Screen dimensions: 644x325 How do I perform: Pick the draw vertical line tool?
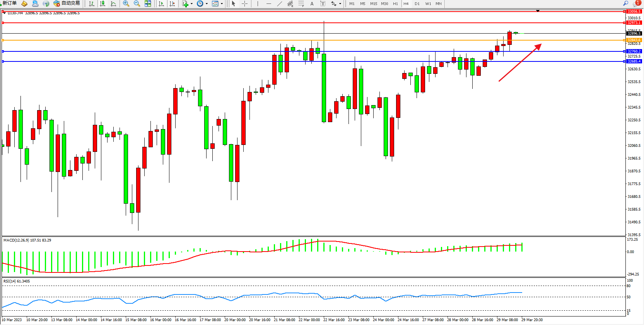[x=258, y=3]
